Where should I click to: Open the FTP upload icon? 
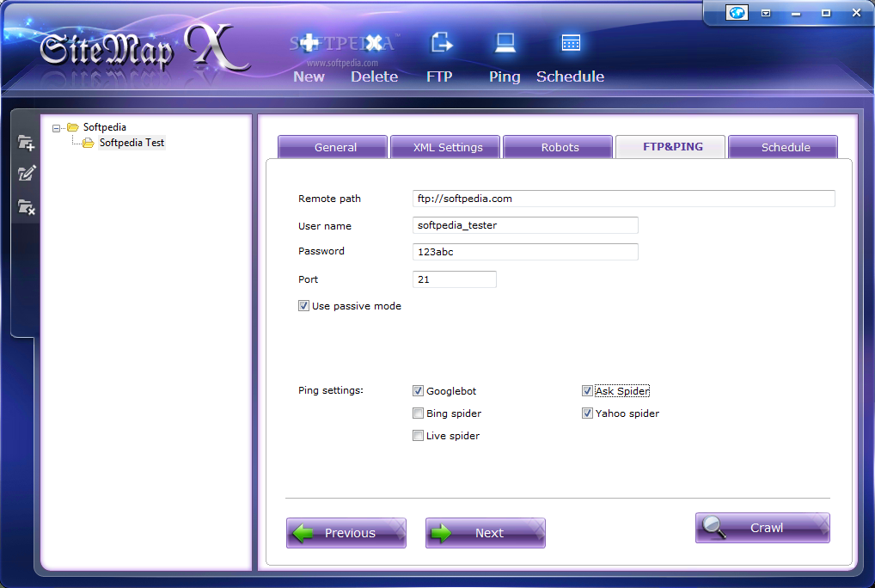tap(441, 42)
